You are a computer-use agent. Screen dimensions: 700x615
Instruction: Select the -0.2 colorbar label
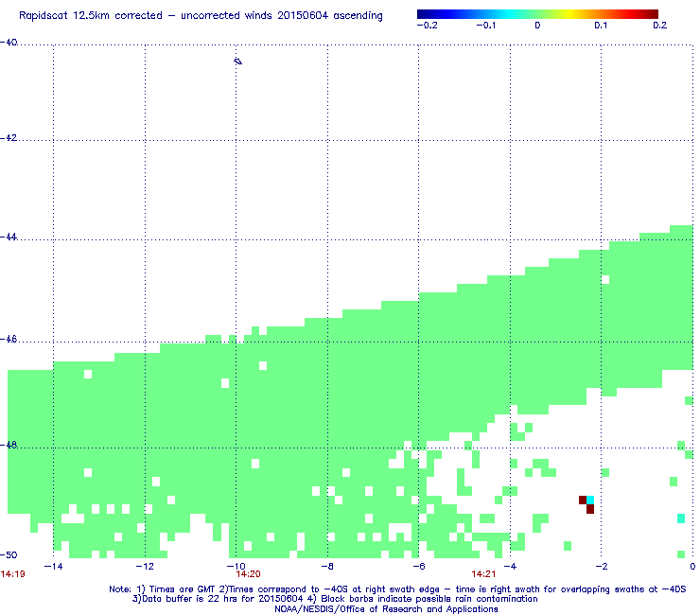[x=428, y=26]
